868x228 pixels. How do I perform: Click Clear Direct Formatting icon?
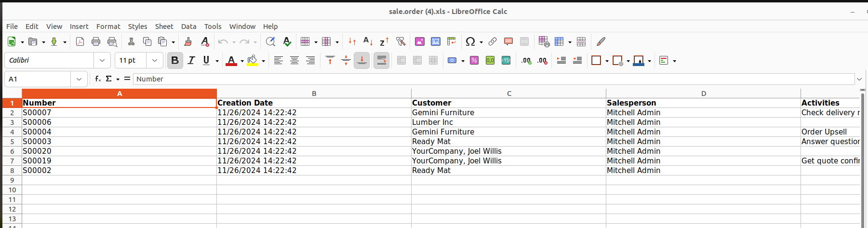click(x=204, y=42)
